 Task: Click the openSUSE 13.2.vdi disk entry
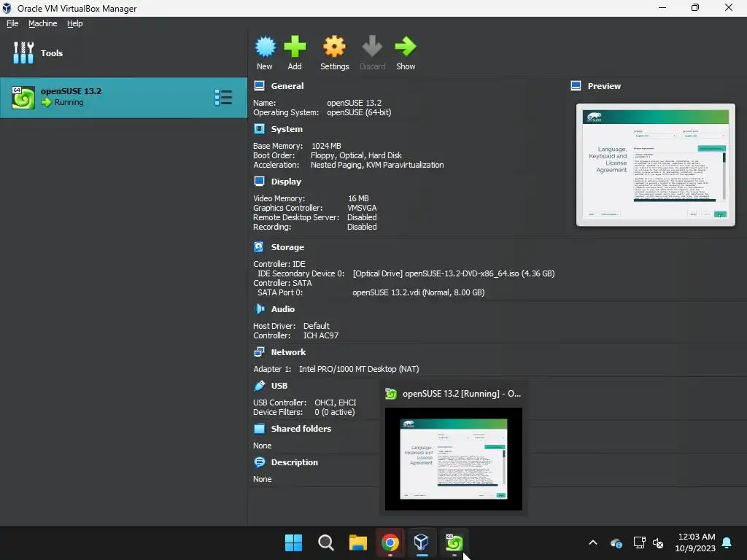point(418,292)
